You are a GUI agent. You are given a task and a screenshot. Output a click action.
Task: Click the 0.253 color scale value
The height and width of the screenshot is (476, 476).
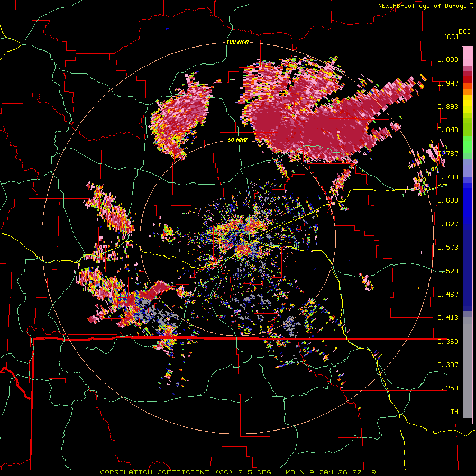(x=448, y=388)
